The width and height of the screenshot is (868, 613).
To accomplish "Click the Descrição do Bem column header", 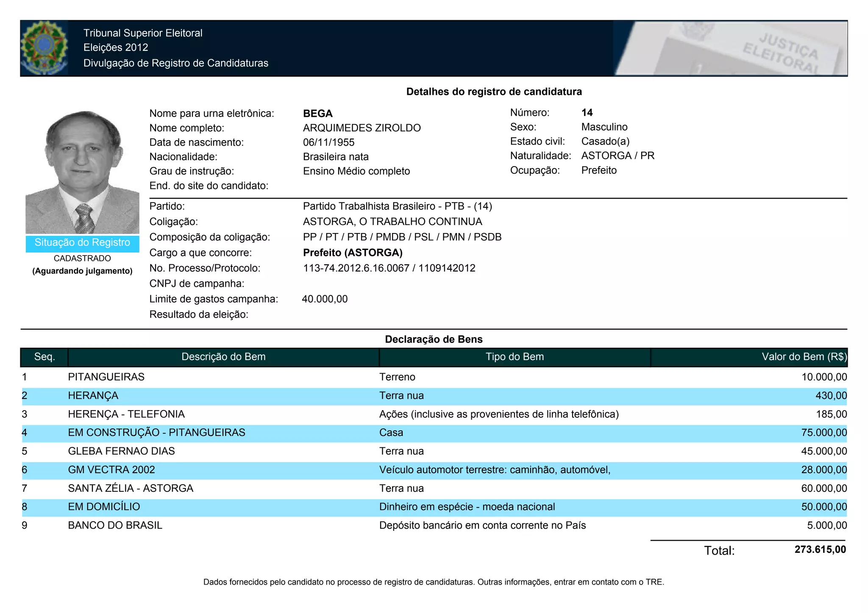I will click(223, 357).
